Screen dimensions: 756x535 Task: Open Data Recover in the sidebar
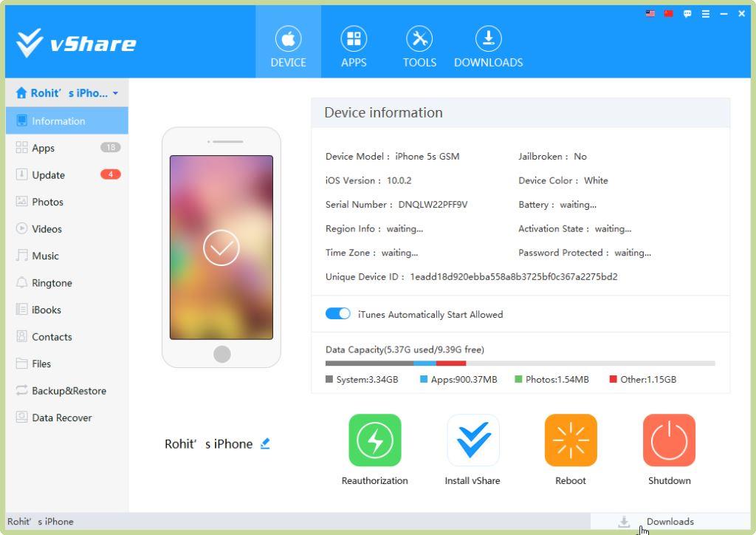[67, 418]
